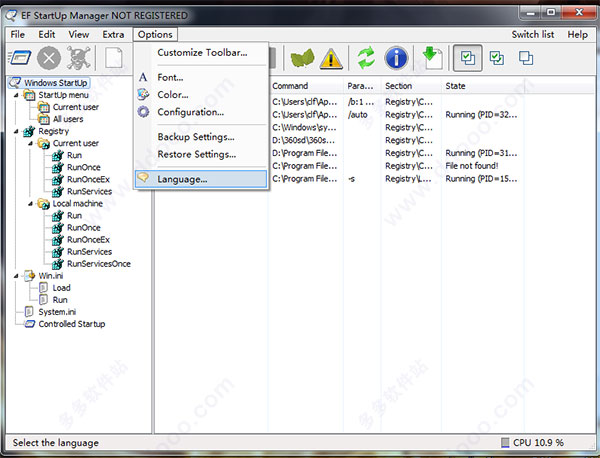Image resolution: width=600 pixels, height=458 pixels.
Task: Select Language... menu entry
Action: tap(201, 179)
